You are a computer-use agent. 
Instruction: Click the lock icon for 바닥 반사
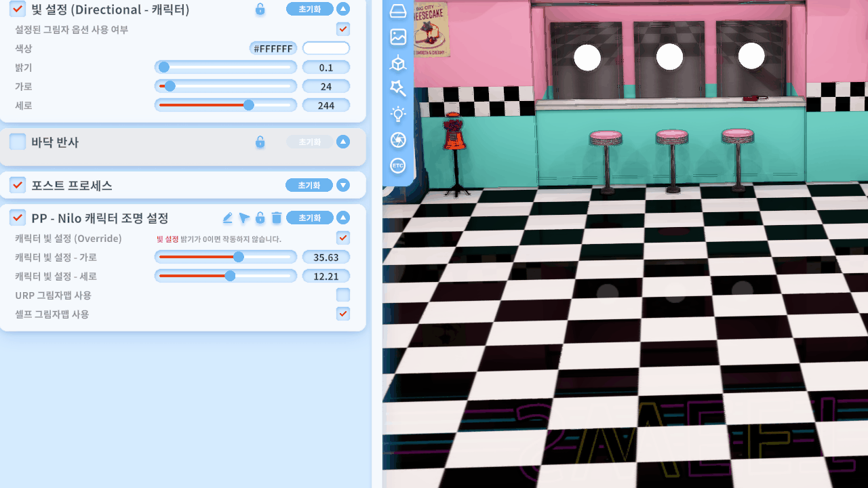(260, 142)
